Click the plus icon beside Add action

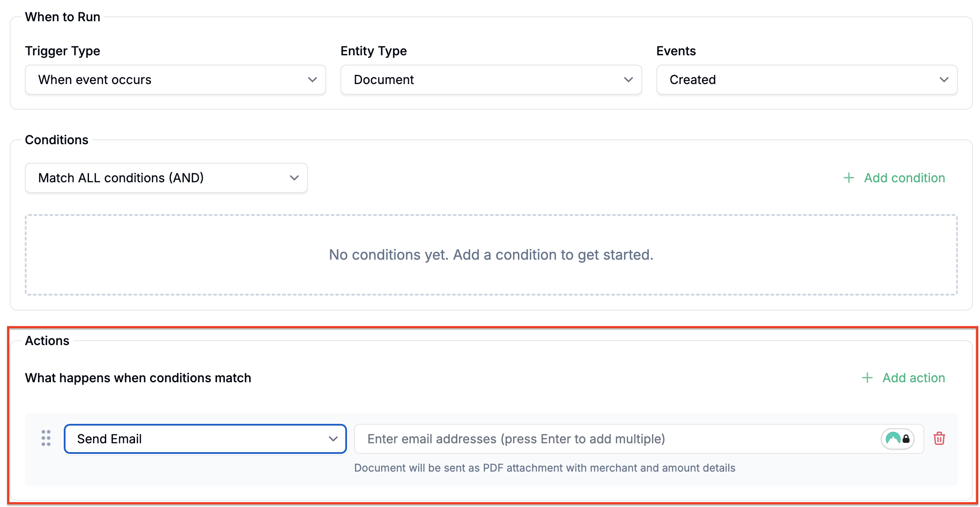coord(867,378)
